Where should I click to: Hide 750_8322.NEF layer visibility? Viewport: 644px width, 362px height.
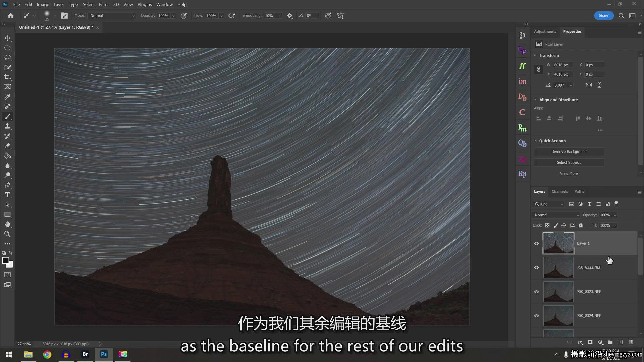click(536, 267)
